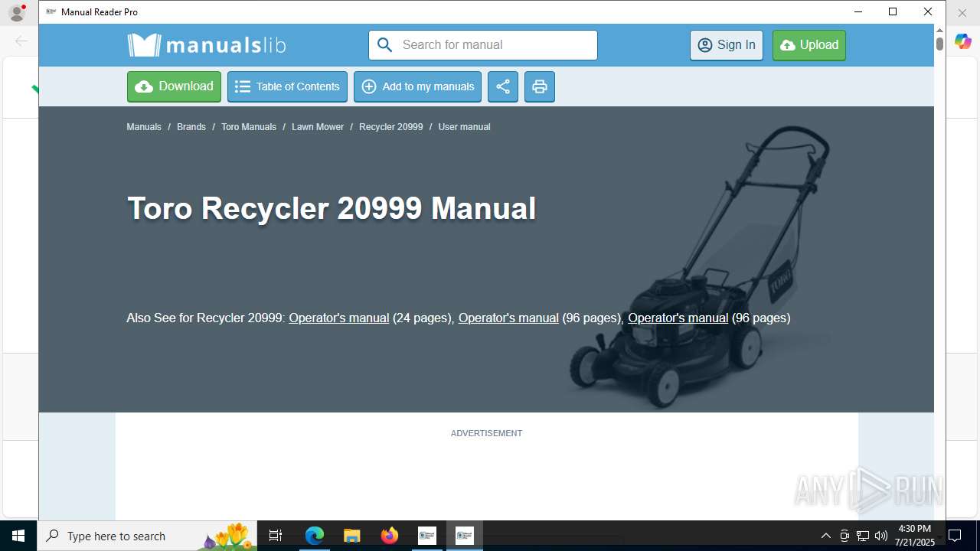This screenshot has width=980, height=551.
Task: Maximize the Manual Reader Pro window
Action: [893, 11]
